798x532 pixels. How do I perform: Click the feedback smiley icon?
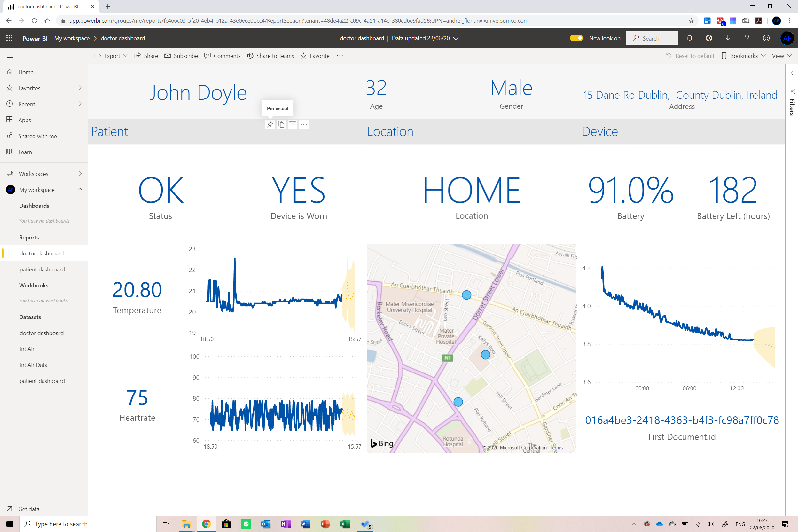pyautogui.click(x=766, y=38)
